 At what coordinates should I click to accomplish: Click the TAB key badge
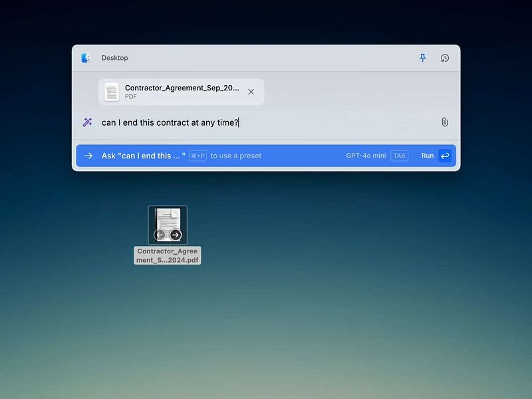pyautogui.click(x=400, y=156)
